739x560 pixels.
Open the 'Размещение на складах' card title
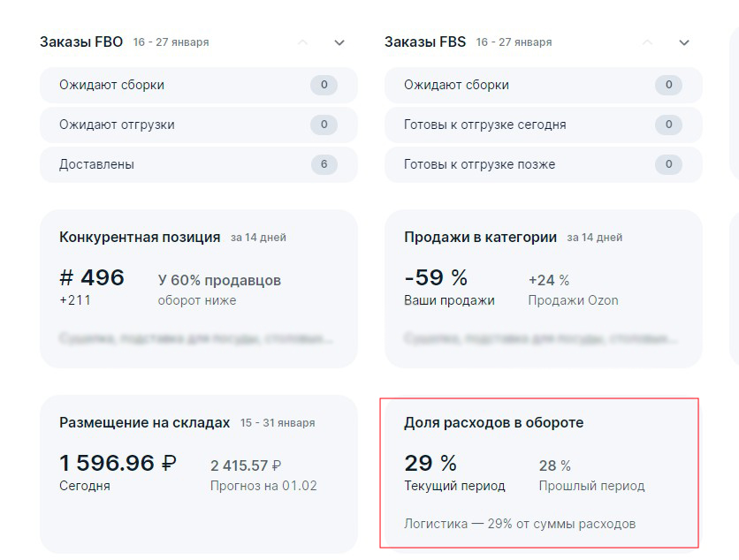pos(144,422)
